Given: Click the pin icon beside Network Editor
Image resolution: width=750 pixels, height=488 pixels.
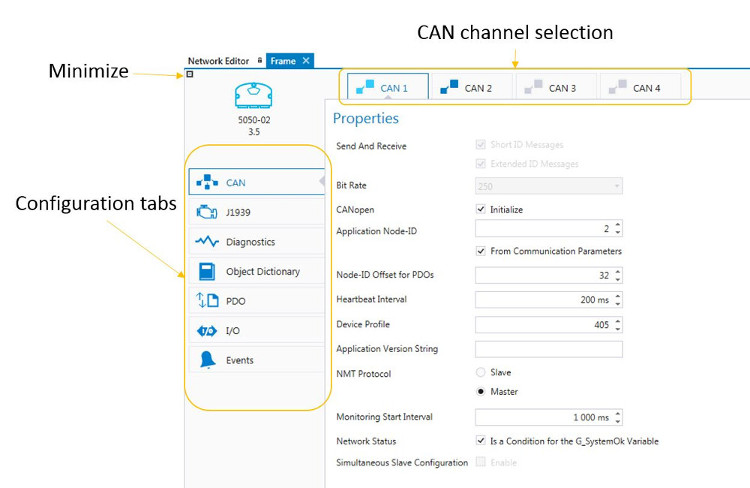Looking at the screenshot, I should tap(260, 60).
